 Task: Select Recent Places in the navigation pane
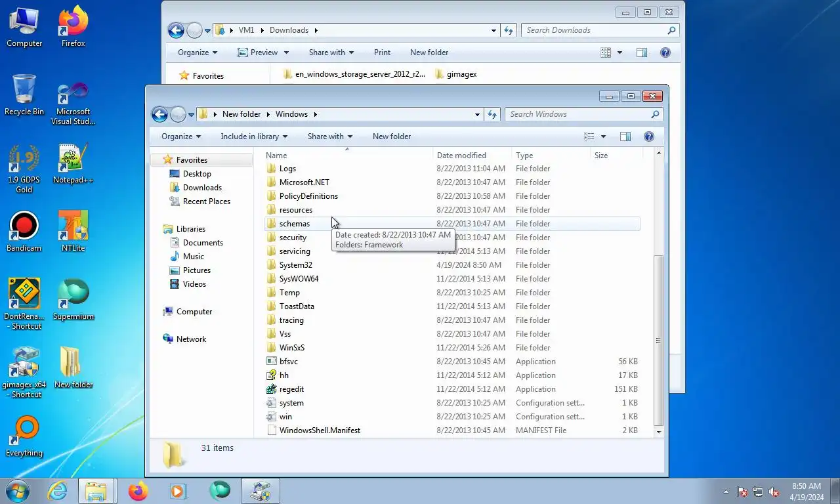(207, 201)
